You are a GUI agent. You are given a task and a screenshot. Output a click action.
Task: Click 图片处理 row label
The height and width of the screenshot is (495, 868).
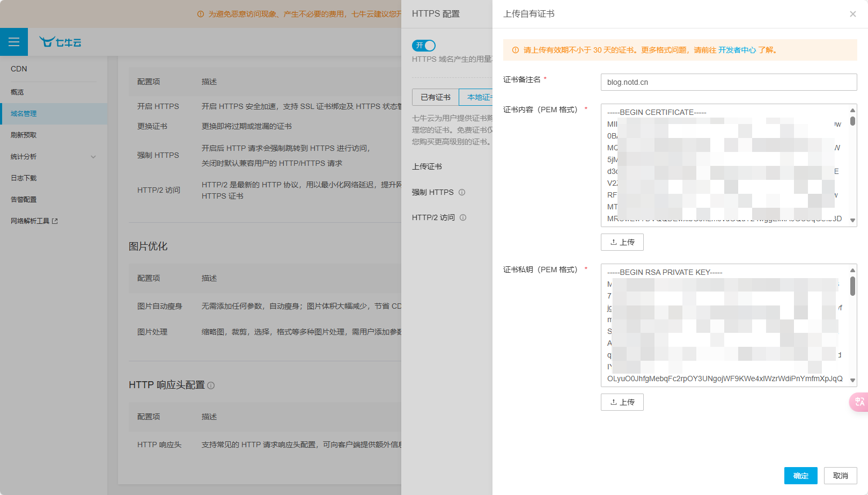click(152, 332)
